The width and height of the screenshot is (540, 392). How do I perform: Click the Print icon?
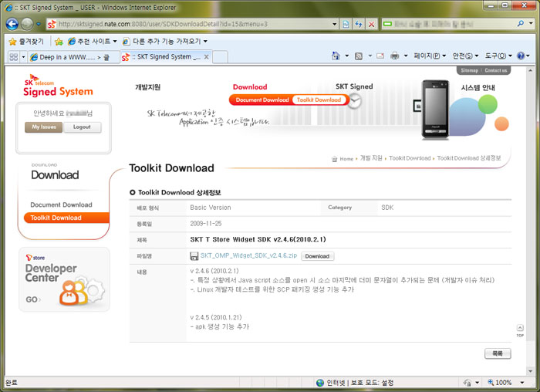395,56
